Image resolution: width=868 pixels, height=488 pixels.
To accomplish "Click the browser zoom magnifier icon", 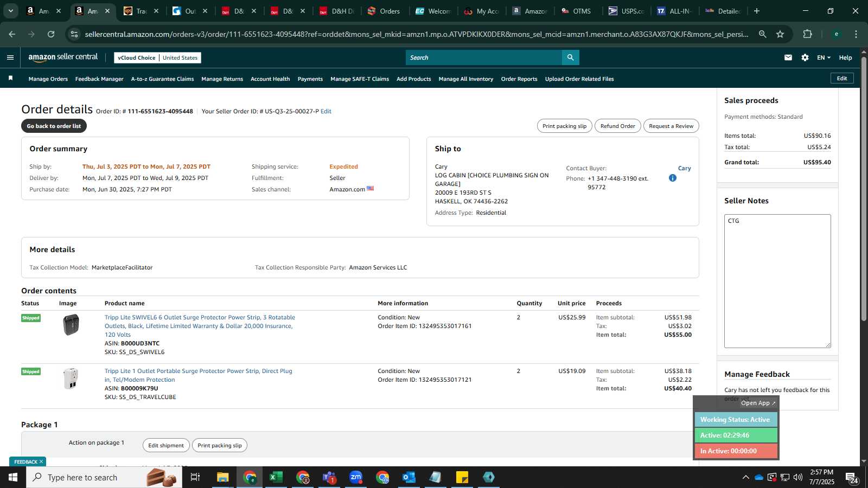I will tap(763, 34).
